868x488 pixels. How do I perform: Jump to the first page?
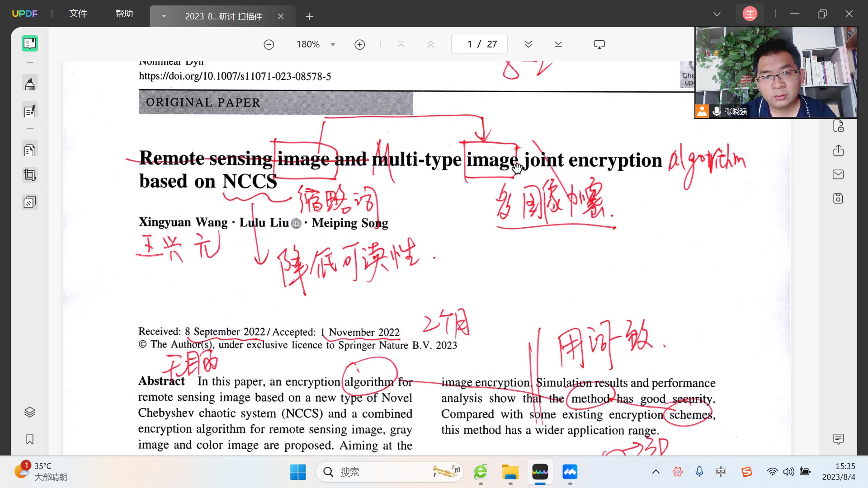tap(401, 44)
